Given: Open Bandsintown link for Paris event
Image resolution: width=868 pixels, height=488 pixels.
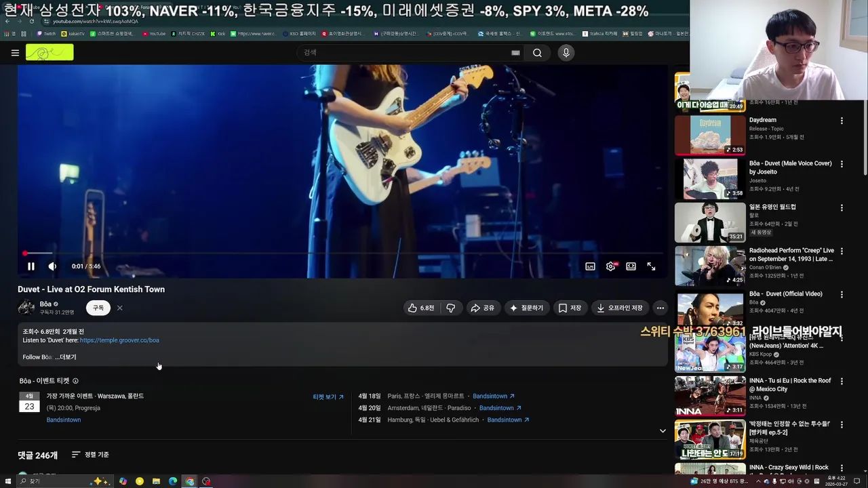Looking at the screenshot, I should point(494,396).
